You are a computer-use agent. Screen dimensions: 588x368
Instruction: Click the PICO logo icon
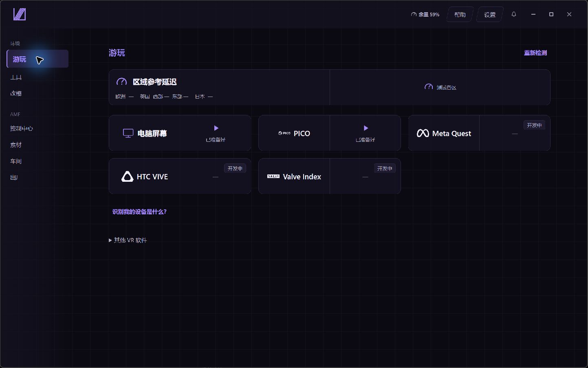[284, 133]
